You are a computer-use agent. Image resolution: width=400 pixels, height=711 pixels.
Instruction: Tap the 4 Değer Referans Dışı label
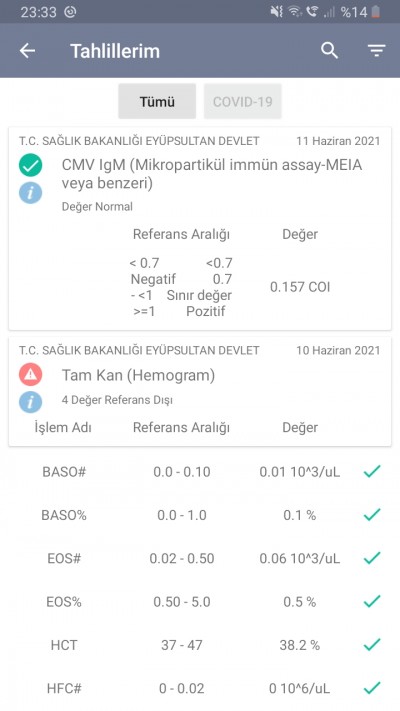[x=117, y=400]
